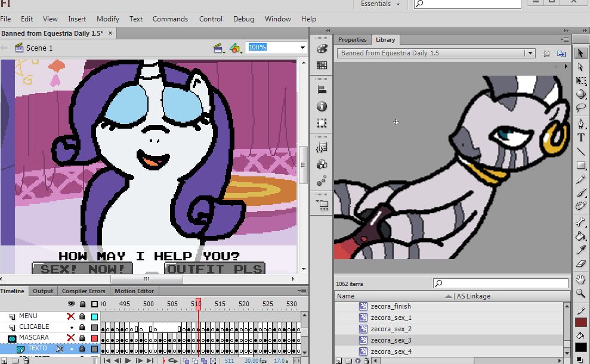Choose the Pencil tool
The width and height of the screenshot is (590, 364).
pyautogui.click(x=580, y=179)
